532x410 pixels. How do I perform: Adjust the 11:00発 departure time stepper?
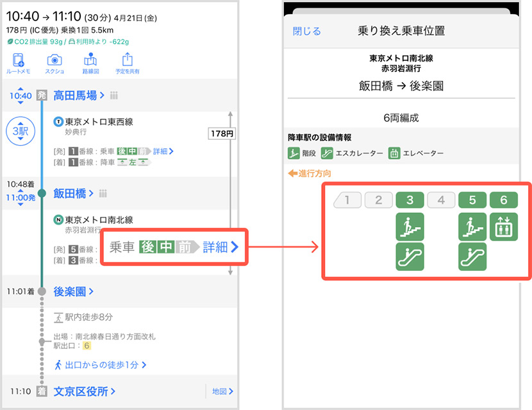click(21, 198)
